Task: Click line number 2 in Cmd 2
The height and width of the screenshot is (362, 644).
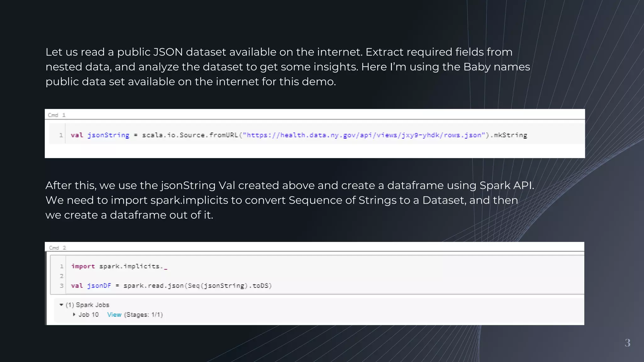Action: [62, 276]
